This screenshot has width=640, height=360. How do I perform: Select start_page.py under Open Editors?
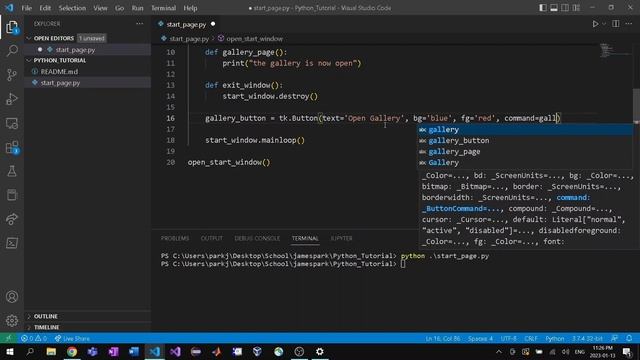[x=75, y=50]
